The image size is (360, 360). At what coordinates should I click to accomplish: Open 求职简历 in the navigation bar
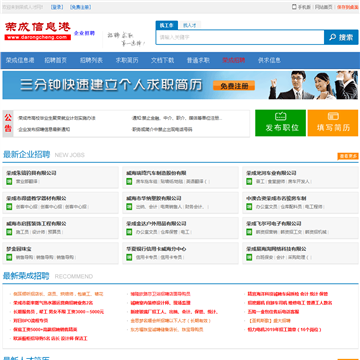pyautogui.click(x=127, y=60)
